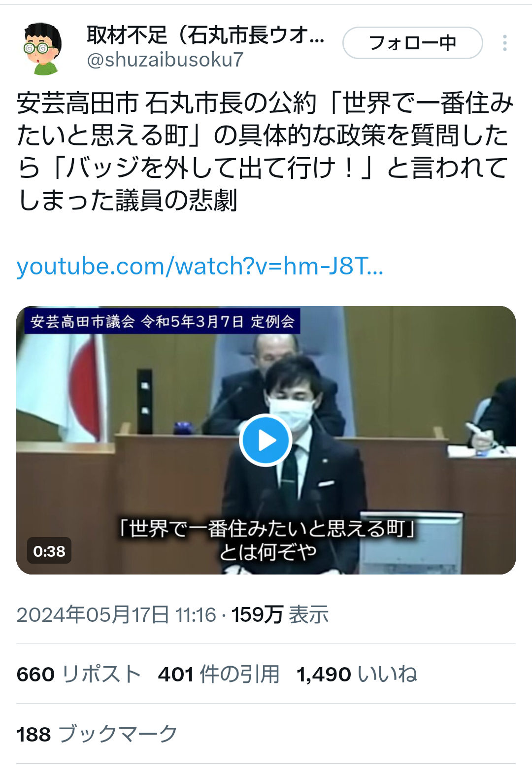Click the 0:38 video duration badge
The width and height of the screenshot is (532, 778).
pyautogui.click(x=49, y=551)
